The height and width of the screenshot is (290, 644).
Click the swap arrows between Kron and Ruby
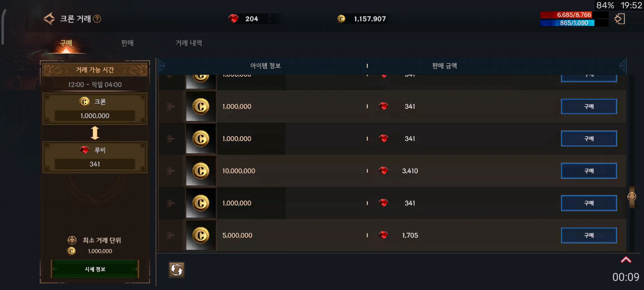point(95,133)
